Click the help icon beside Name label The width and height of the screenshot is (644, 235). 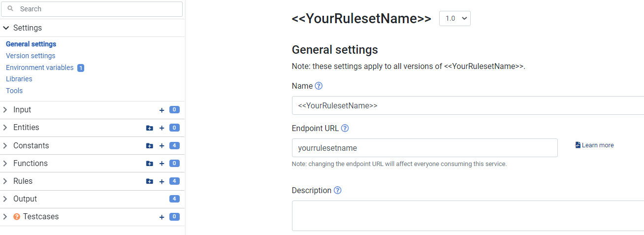coord(319,86)
